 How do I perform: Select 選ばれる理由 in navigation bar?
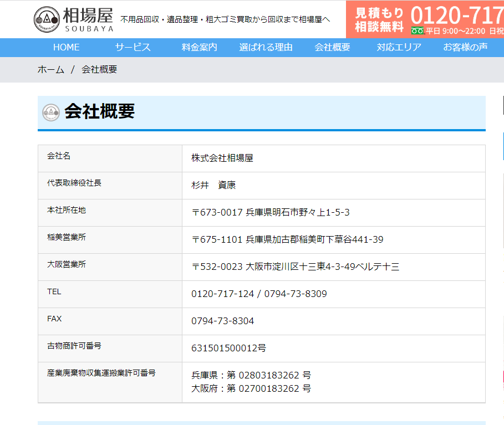(266, 47)
